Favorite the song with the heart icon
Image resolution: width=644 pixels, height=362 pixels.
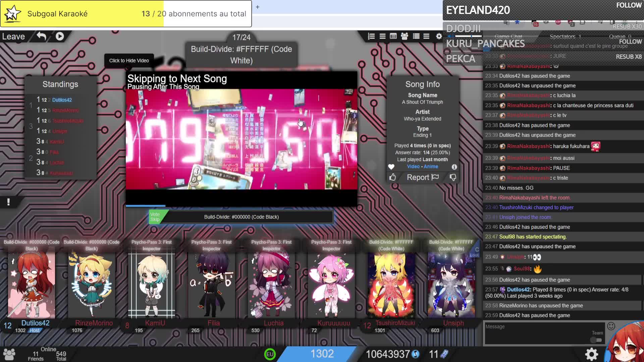click(391, 167)
